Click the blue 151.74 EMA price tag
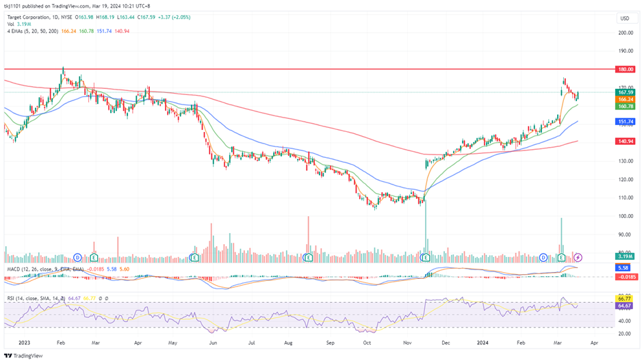644x363 pixels. (x=626, y=122)
